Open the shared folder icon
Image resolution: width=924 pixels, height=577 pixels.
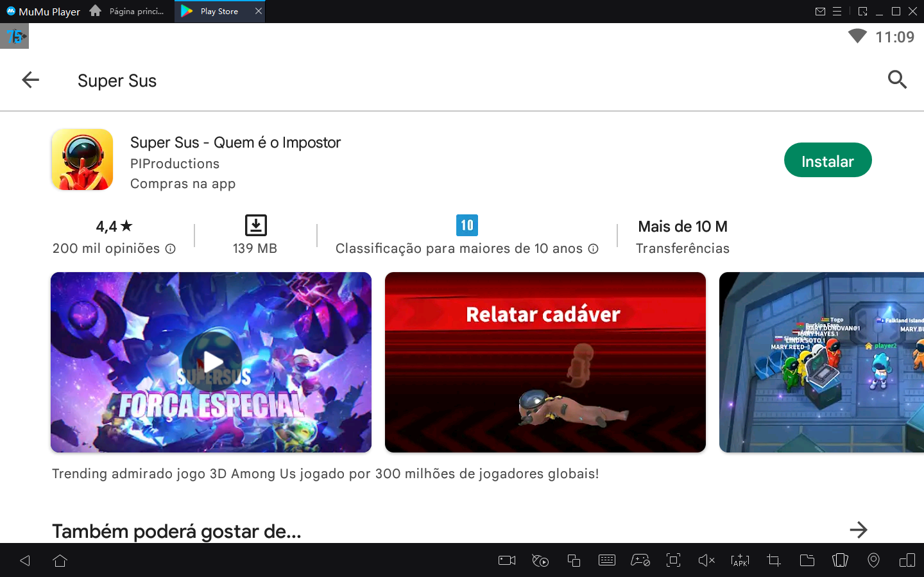pyautogui.click(x=807, y=560)
